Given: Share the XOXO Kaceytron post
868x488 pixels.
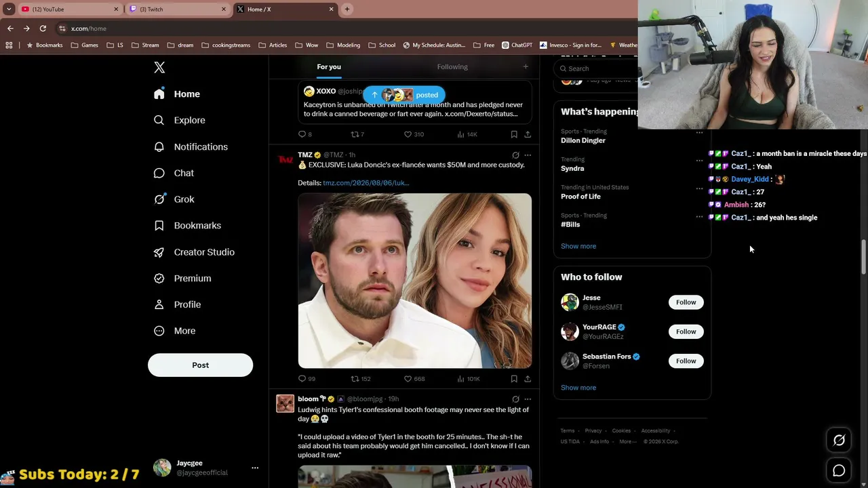Looking at the screenshot, I should 528,134.
